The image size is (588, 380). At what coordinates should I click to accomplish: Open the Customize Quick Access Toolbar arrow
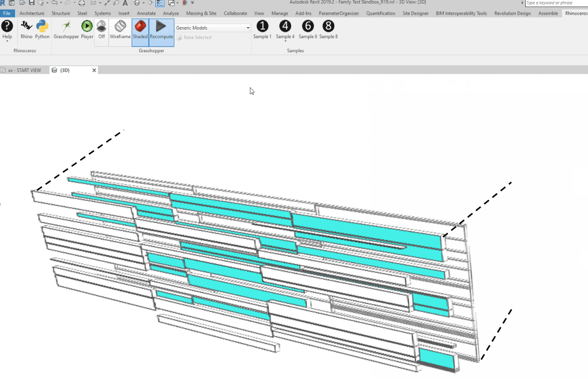pyautogui.click(x=192, y=3)
